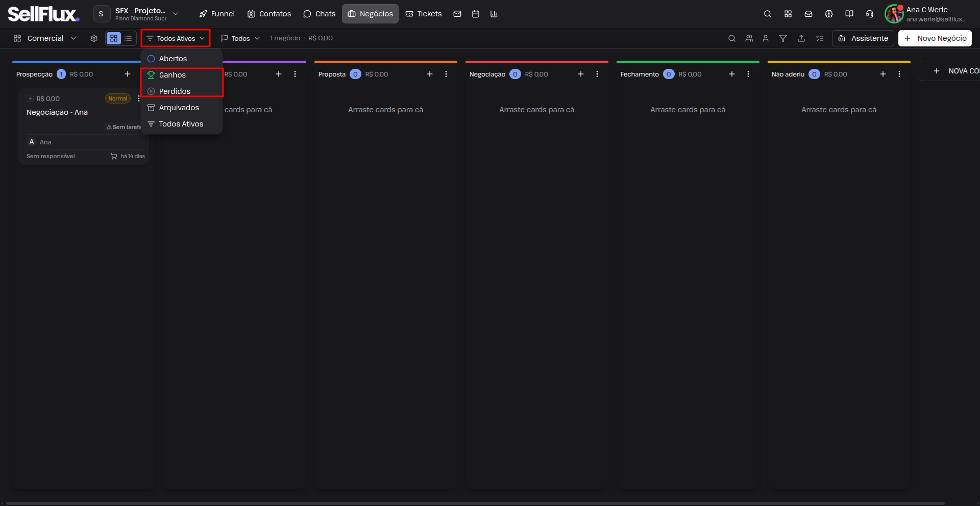Add a card to Fechamento column

(732, 74)
